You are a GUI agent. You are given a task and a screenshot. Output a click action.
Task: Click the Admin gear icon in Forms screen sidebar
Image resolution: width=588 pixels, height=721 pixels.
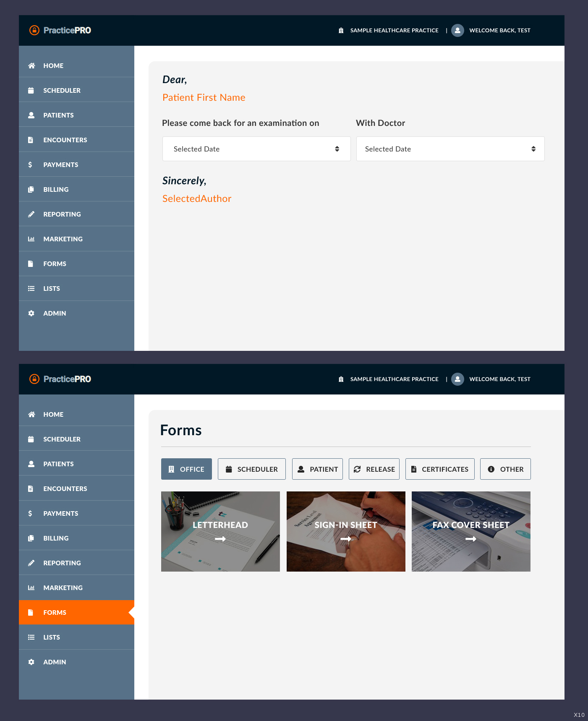(31, 662)
